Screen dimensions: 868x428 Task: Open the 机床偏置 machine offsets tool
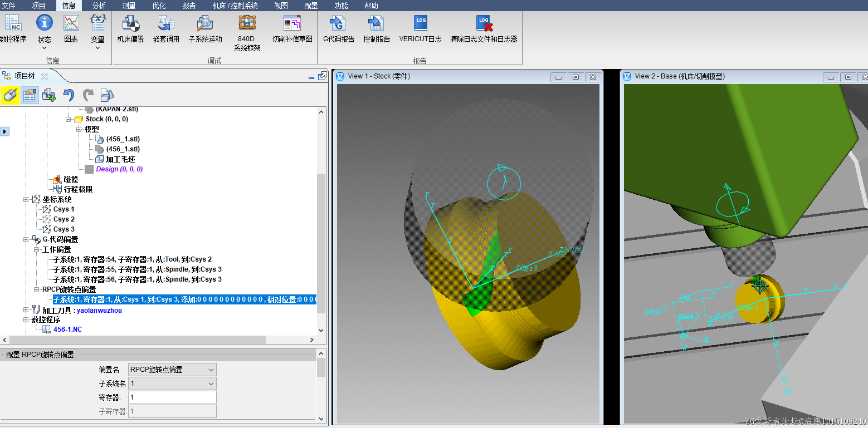pyautogui.click(x=131, y=29)
